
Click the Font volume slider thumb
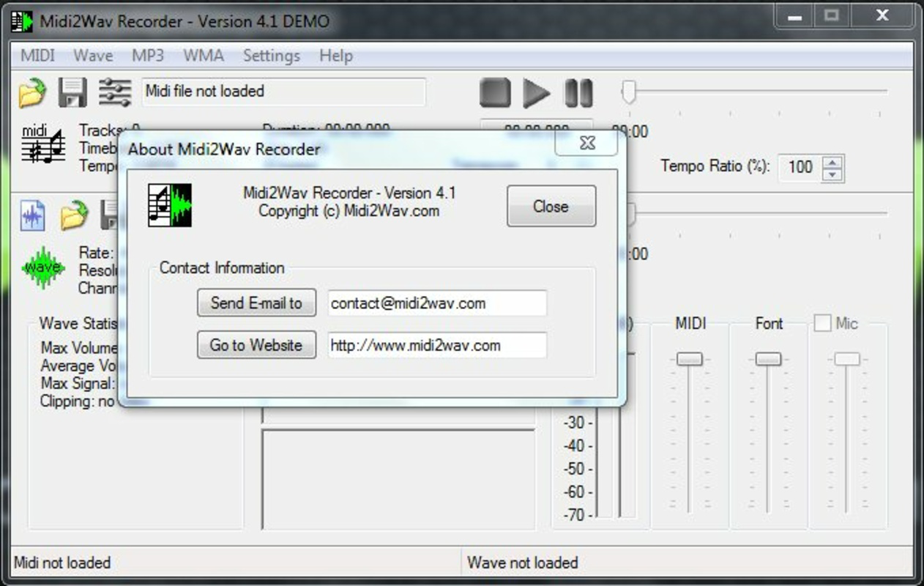[x=768, y=359]
